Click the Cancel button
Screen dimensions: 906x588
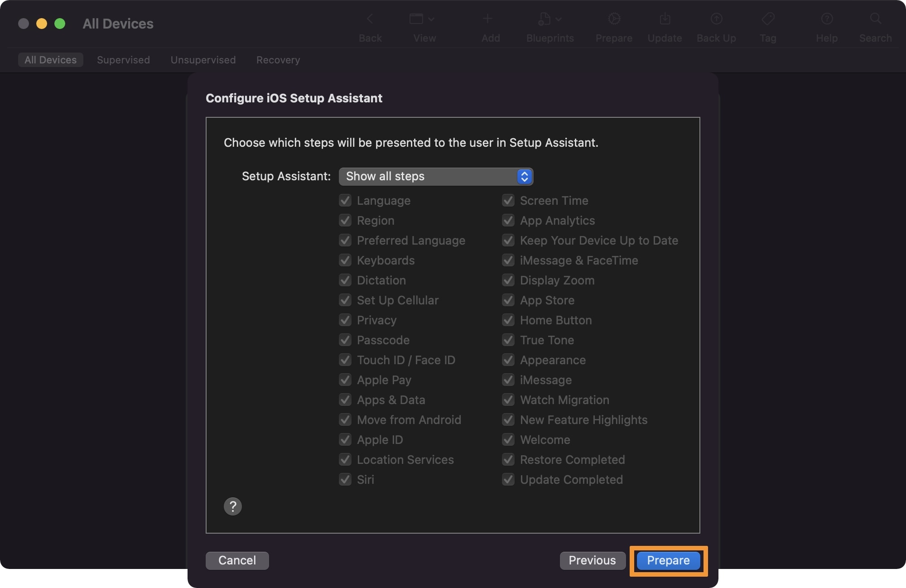[x=237, y=560]
